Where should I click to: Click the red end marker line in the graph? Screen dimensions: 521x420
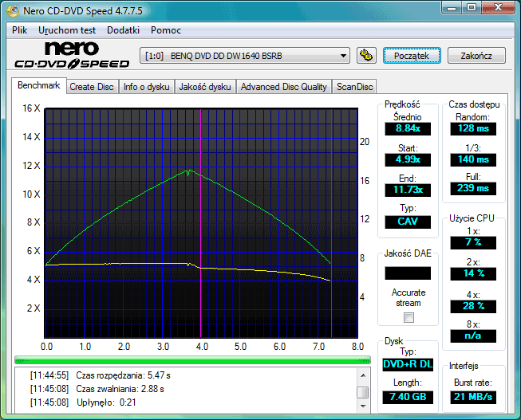tap(331, 223)
